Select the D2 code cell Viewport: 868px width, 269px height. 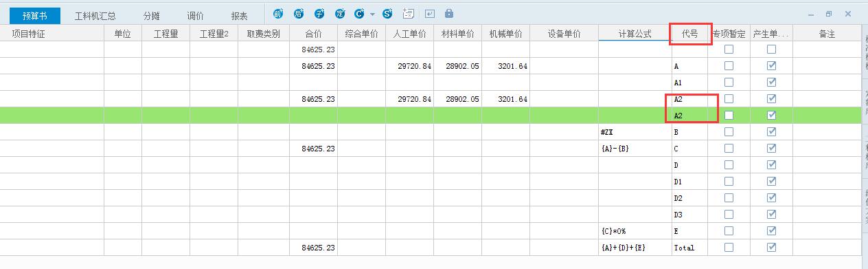pyautogui.click(x=689, y=198)
